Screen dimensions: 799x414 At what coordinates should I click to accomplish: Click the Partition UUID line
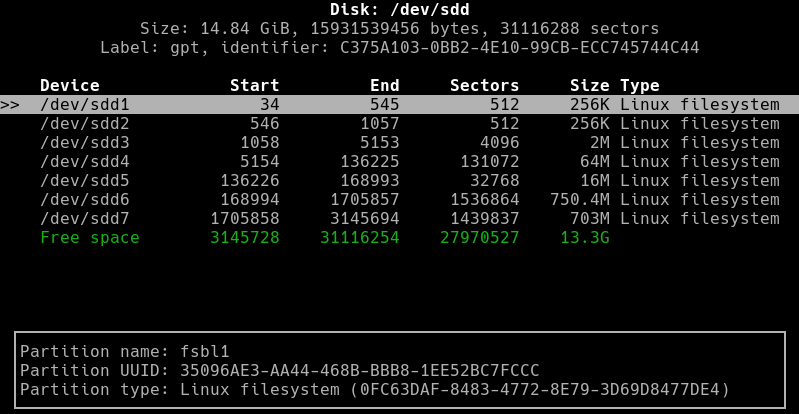pos(279,370)
